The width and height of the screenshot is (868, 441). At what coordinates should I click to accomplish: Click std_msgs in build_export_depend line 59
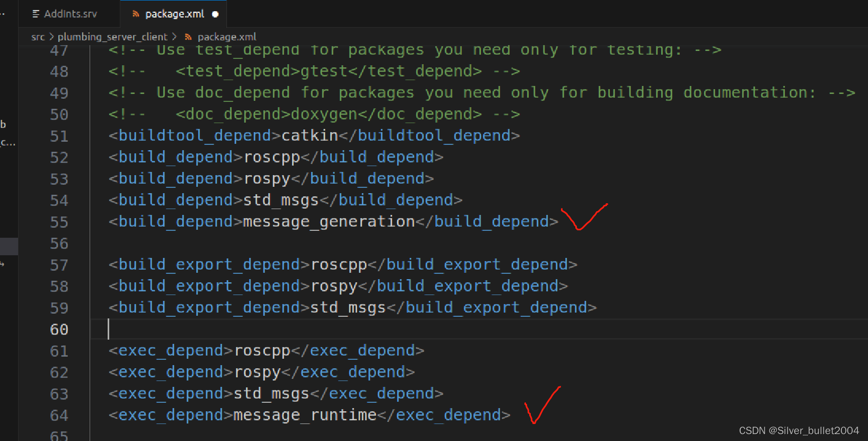point(348,308)
